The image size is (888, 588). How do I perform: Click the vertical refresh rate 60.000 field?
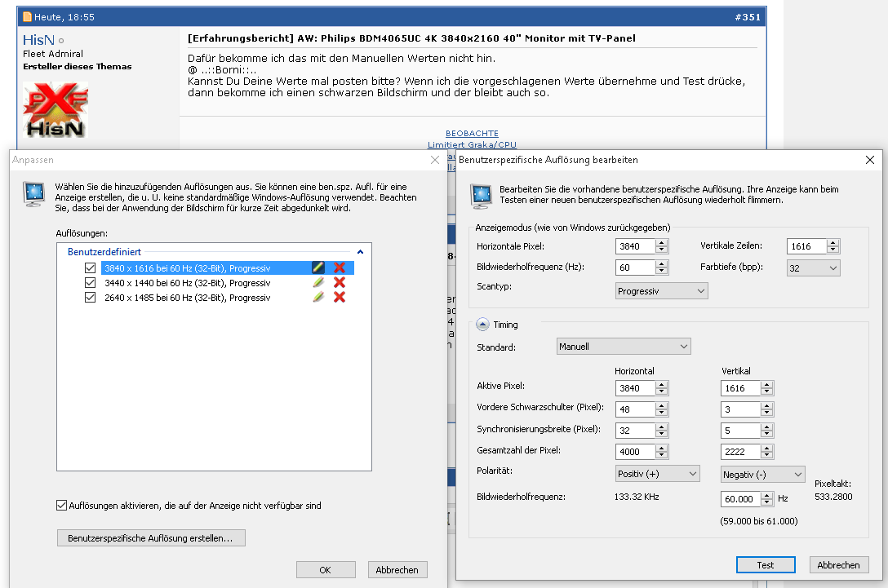(741, 498)
